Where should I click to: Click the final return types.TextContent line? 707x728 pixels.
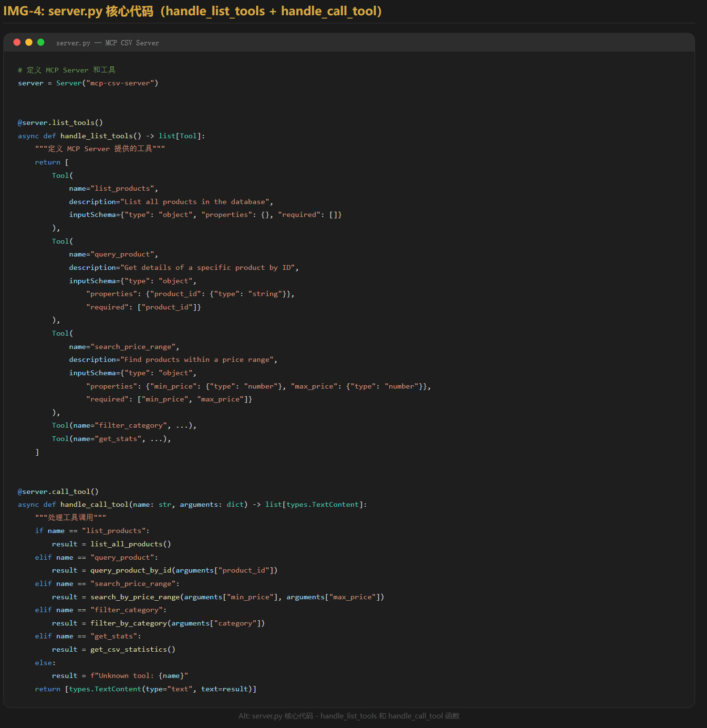[146, 689]
